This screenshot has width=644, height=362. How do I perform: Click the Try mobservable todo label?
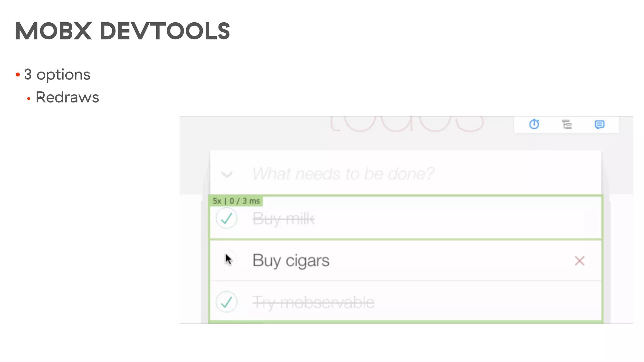click(x=313, y=302)
